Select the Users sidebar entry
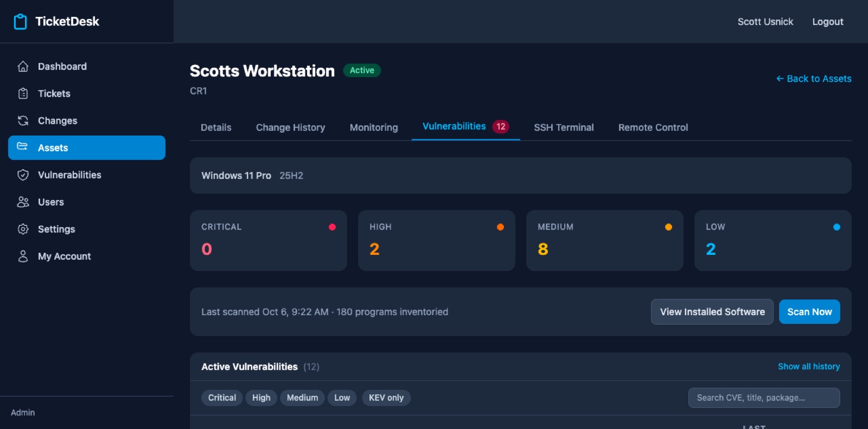Image resolution: width=868 pixels, height=429 pixels. coord(87,202)
